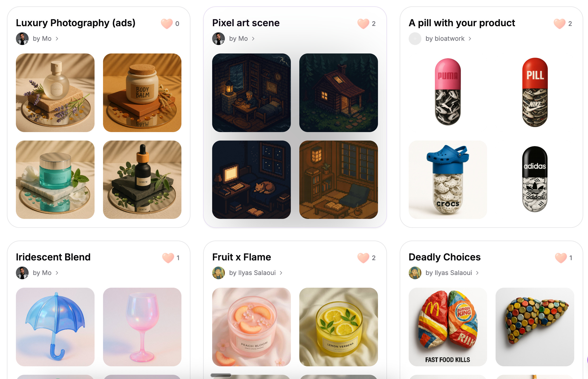Click the horizontal scrollbar handle at bottom
This screenshot has height=379, width=588.
click(x=221, y=375)
